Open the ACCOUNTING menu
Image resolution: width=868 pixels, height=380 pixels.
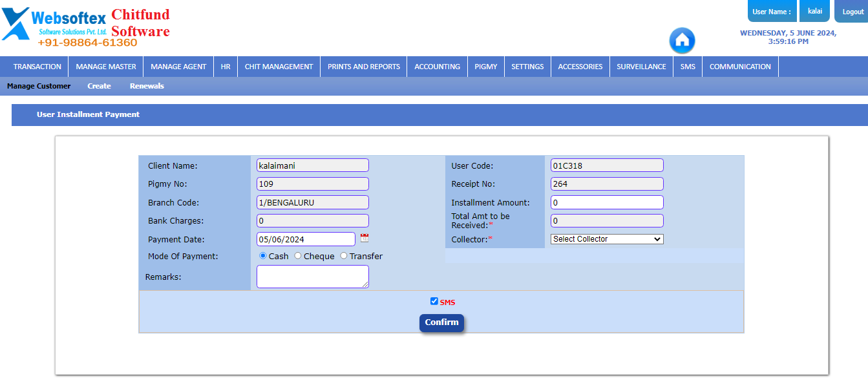pyautogui.click(x=437, y=66)
